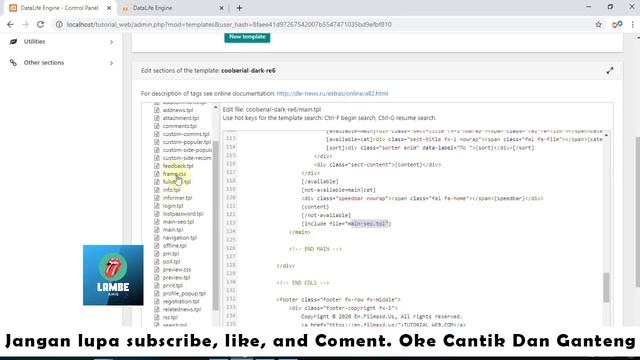Click the file icon beside print.tpl

[157, 285]
